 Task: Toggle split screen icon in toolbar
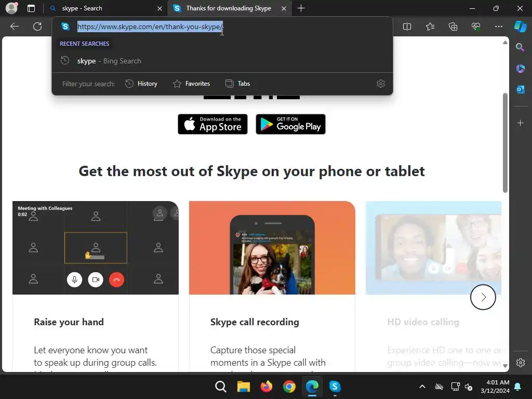coord(407,26)
